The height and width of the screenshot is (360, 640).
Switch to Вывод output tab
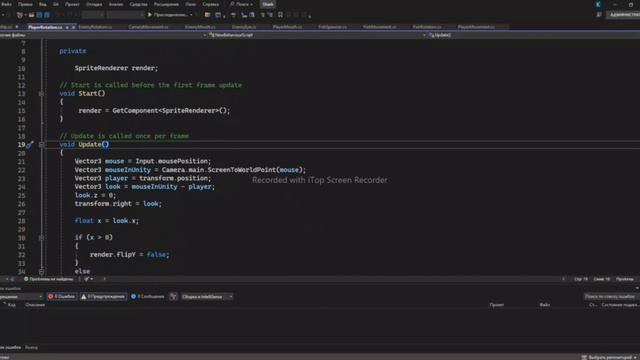click(x=31, y=348)
